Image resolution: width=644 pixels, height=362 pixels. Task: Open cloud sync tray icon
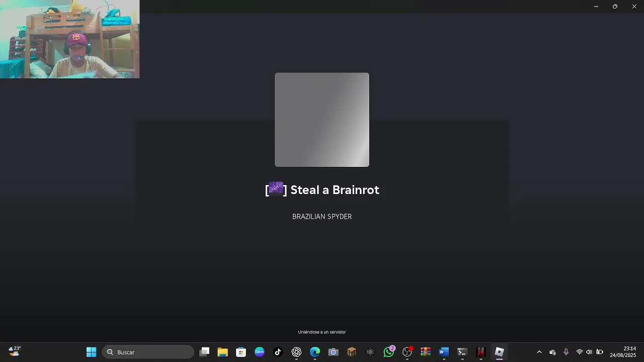(x=552, y=352)
